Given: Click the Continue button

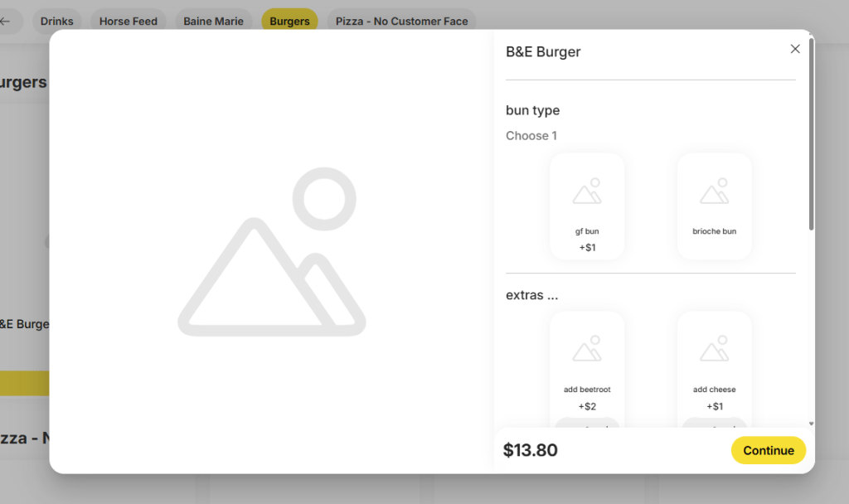Looking at the screenshot, I should coord(769,450).
